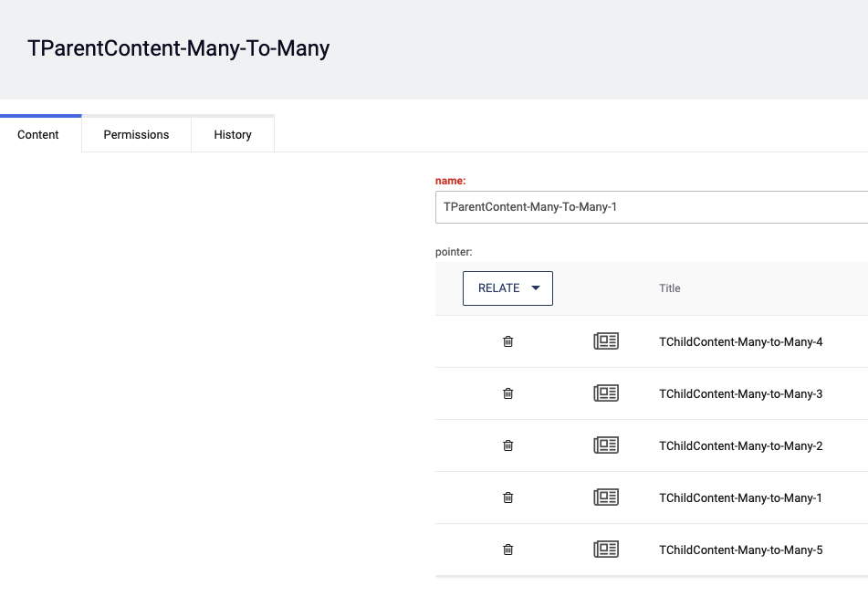Select the Content tab
868x607 pixels.
[38, 134]
